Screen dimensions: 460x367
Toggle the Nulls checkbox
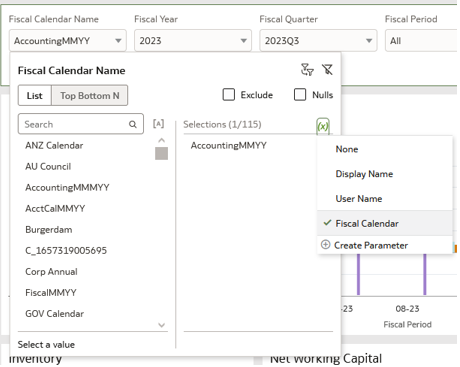click(x=300, y=95)
